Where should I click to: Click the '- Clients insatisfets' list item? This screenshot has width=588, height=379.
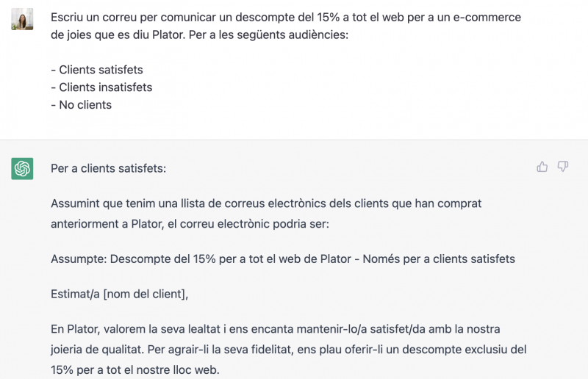pos(101,87)
